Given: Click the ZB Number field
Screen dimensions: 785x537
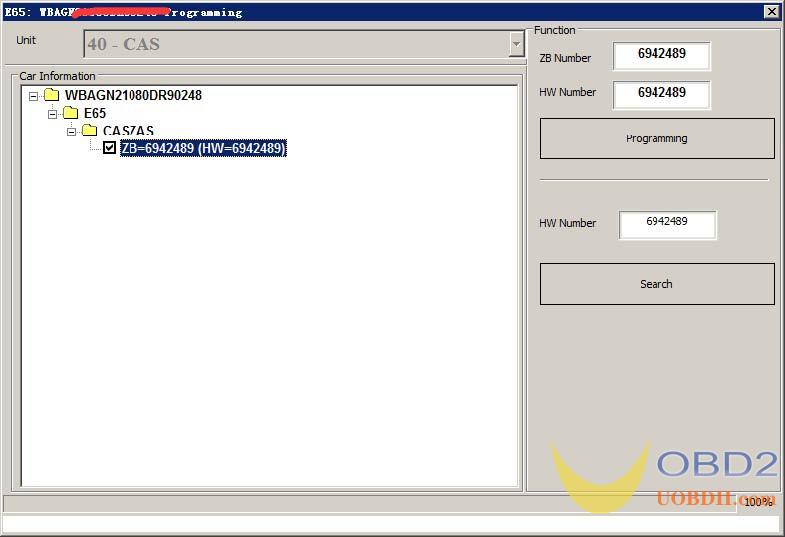Looking at the screenshot, I should pos(661,56).
